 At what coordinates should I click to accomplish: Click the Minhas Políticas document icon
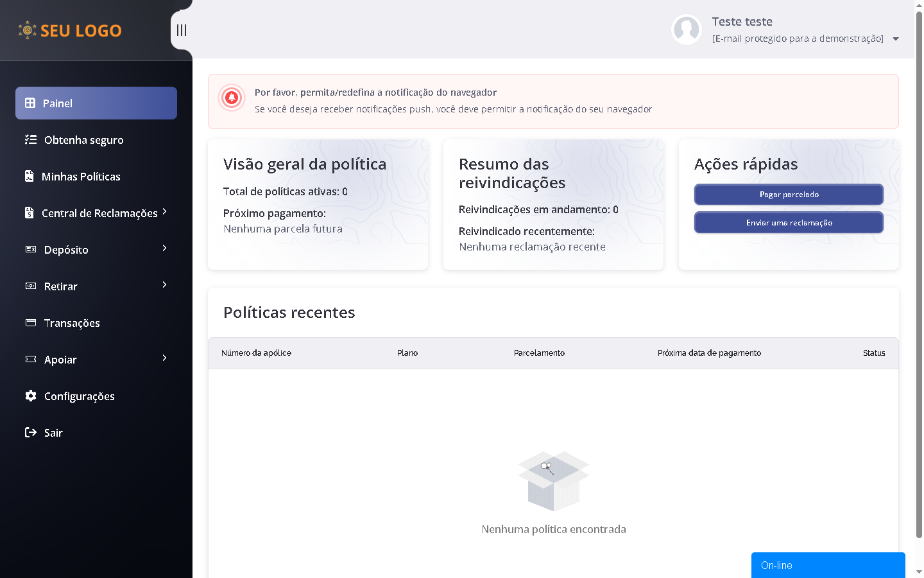click(30, 176)
